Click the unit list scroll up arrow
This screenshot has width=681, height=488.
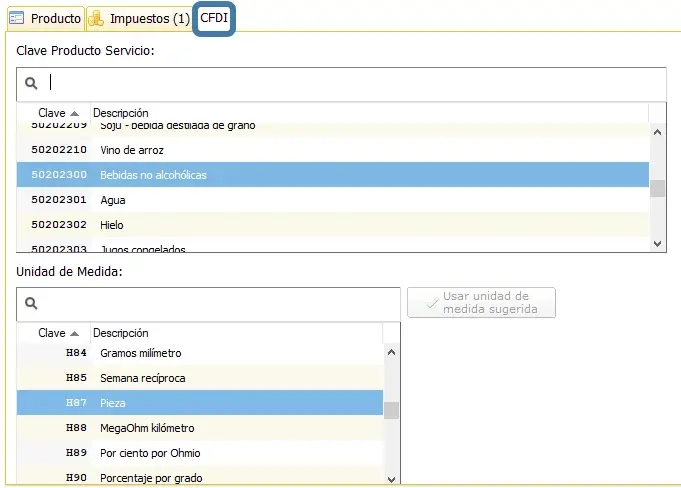(391, 352)
